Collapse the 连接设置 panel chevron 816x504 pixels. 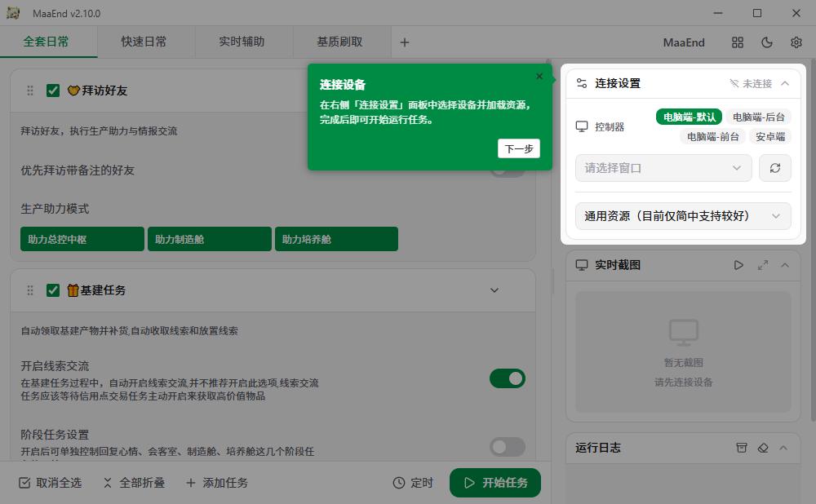(785, 83)
